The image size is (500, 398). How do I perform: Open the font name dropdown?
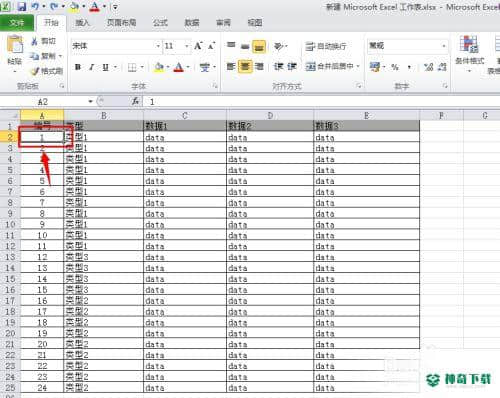point(158,46)
